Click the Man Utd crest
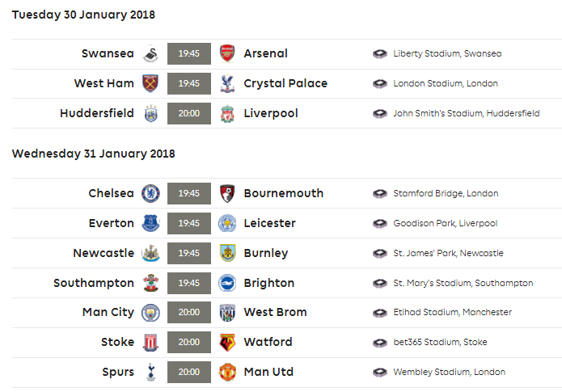This screenshot has height=392, width=562. [227, 372]
